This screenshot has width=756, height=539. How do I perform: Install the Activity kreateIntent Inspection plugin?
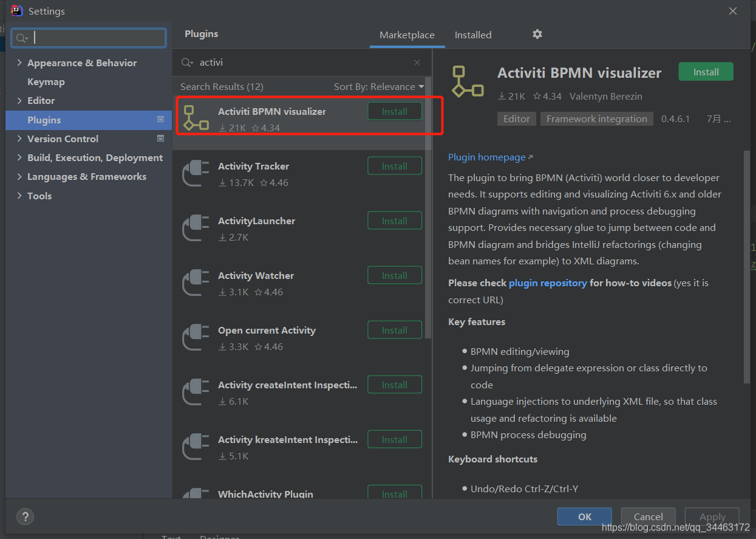coord(395,439)
